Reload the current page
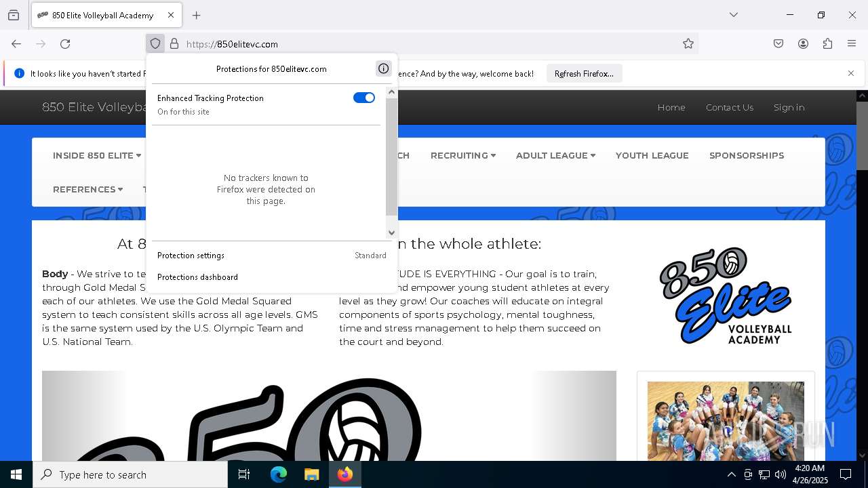This screenshot has height=488, width=868. (x=65, y=44)
